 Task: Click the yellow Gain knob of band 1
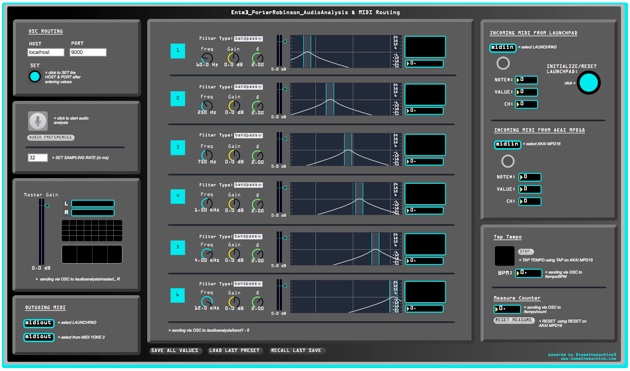click(234, 58)
